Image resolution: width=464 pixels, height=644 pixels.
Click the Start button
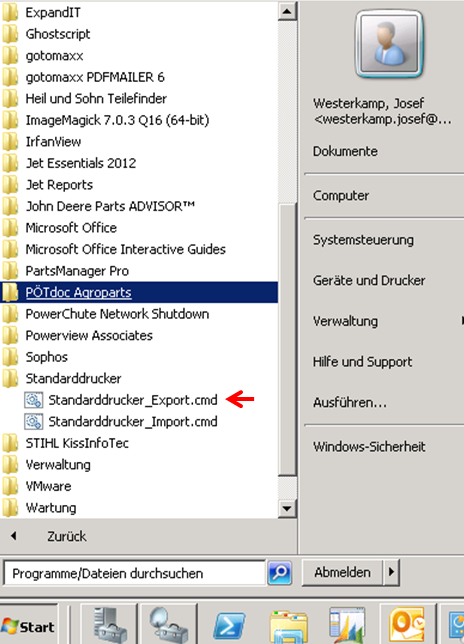point(29,626)
